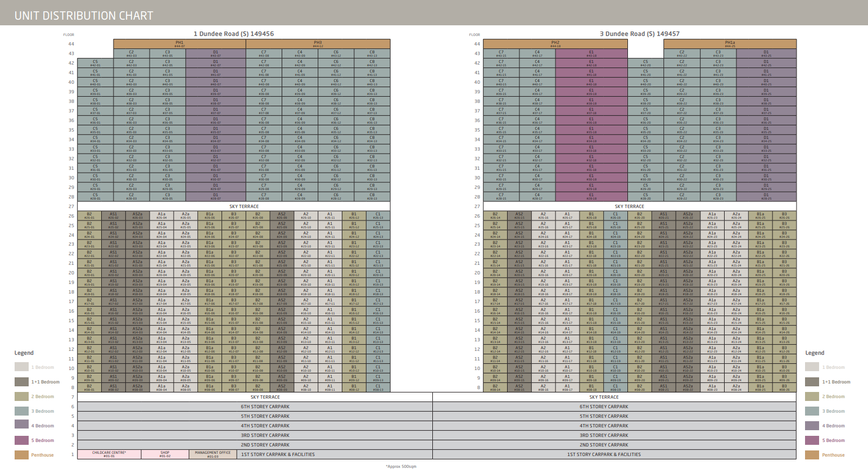Click '6TH STOREY CARPARK' under 1 Dundee Road
The width and height of the screenshot is (868, 469).
click(265, 407)
